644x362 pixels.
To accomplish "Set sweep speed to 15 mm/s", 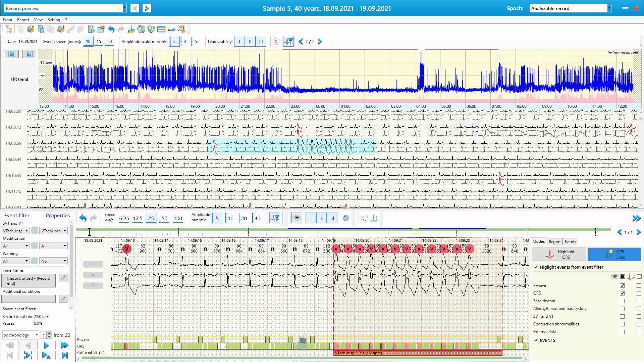I will (99, 42).
